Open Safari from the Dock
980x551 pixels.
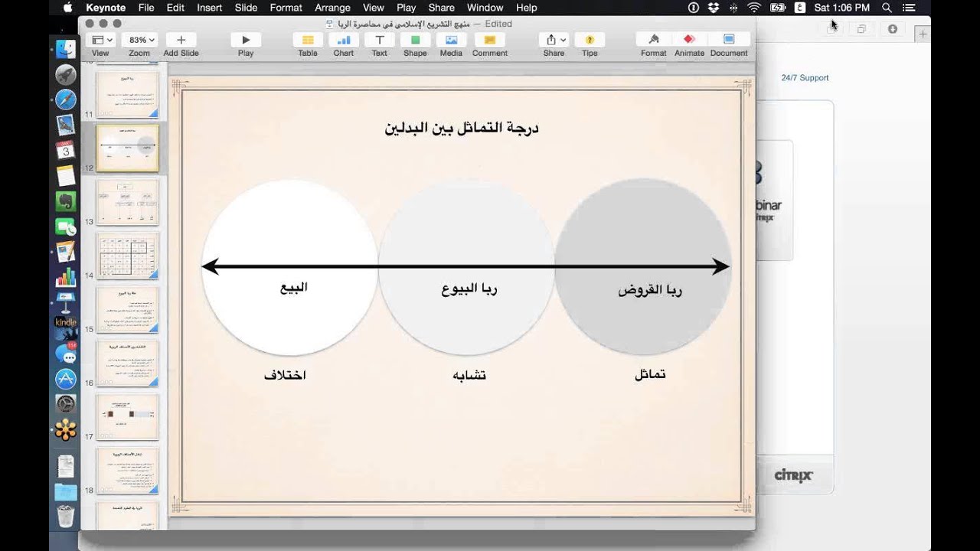click(66, 99)
